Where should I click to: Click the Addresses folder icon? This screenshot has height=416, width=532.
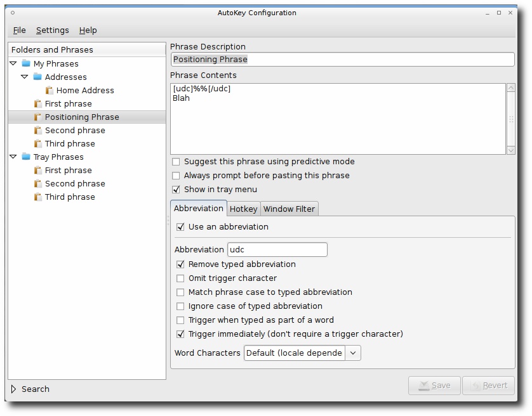coord(37,77)
